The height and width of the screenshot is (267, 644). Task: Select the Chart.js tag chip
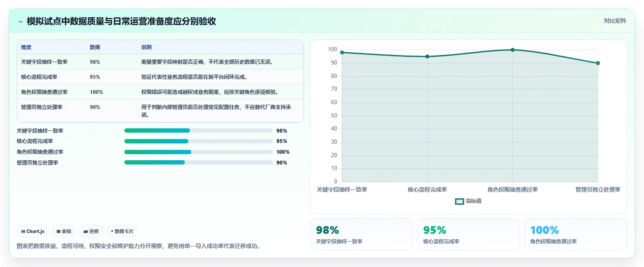coord(33,231)
